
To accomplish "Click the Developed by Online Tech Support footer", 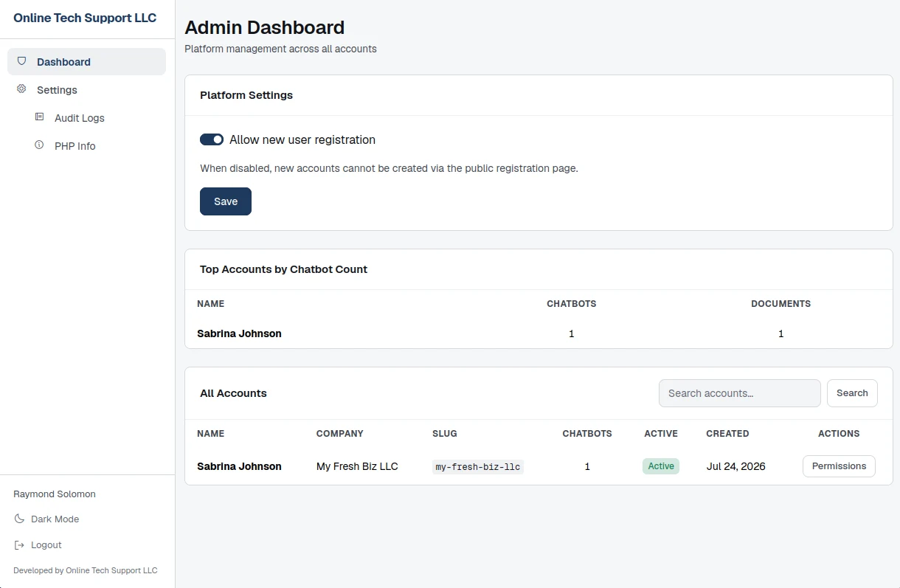I will (86, 570).
